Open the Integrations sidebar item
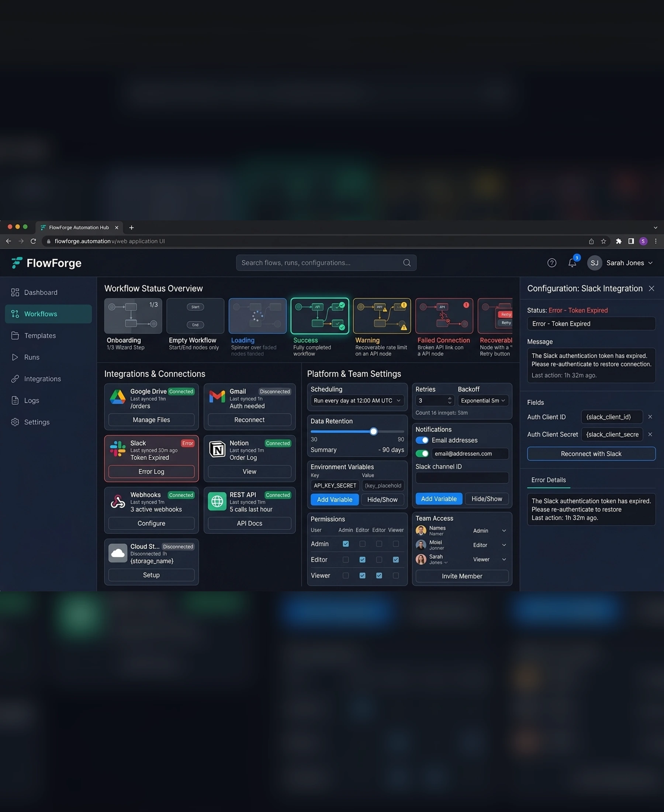This screenshot has width=664, height=812. pos(48,379)
